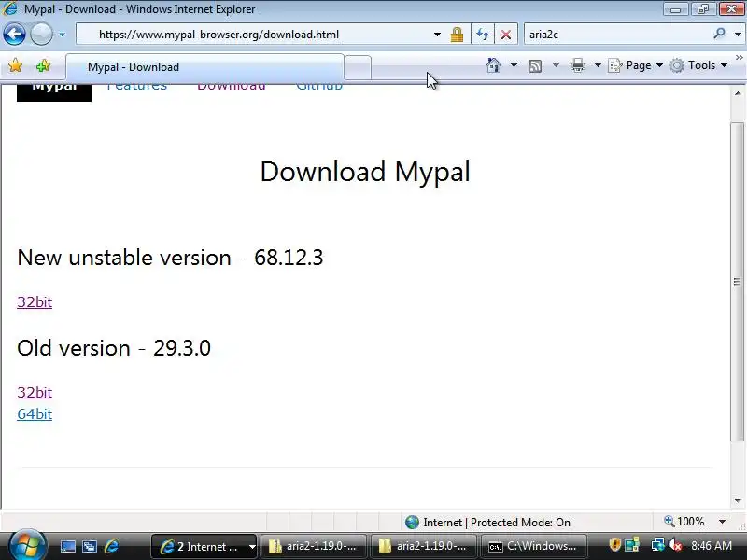The image size is (747, 560).
Task: Click Show Desktop quick launch icon
Action: 67,546
